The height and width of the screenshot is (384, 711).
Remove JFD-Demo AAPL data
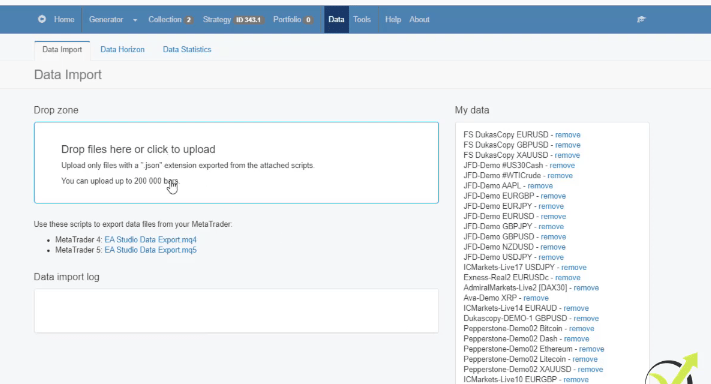point(540,186)
